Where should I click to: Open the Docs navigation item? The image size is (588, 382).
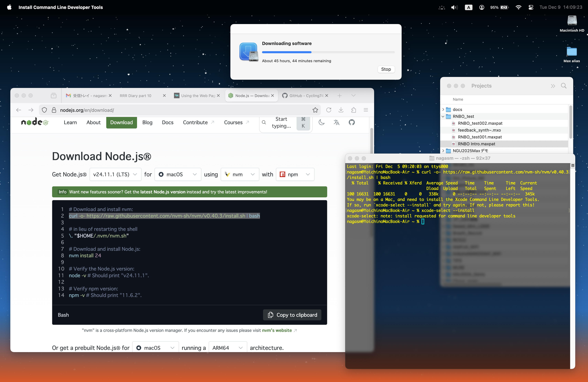(167, 123)
